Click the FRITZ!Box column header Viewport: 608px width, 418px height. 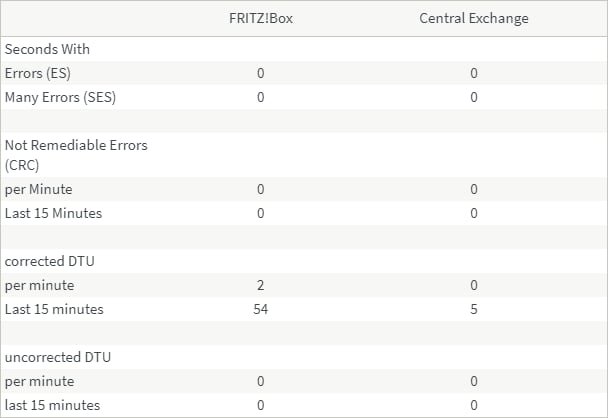260,18
